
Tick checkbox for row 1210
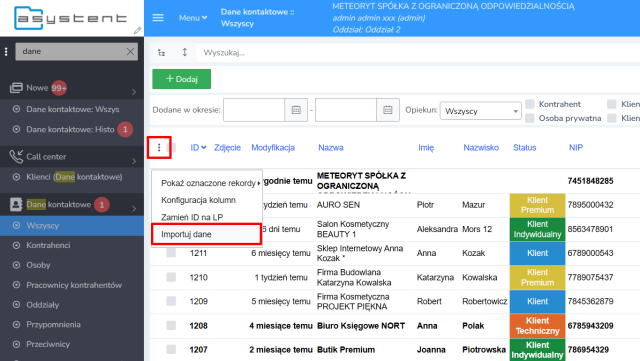(x=171, y=277)
